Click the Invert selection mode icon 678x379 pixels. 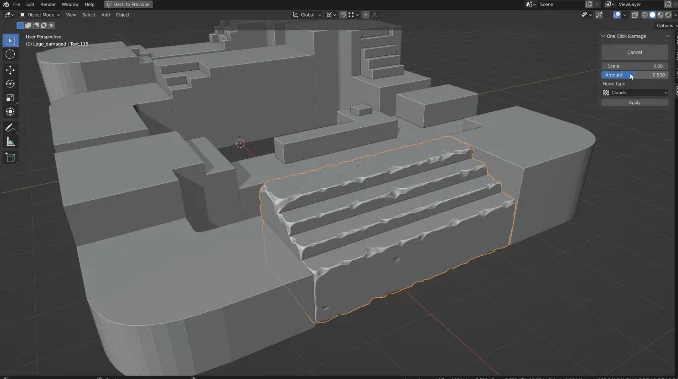[x=44, y=25]
